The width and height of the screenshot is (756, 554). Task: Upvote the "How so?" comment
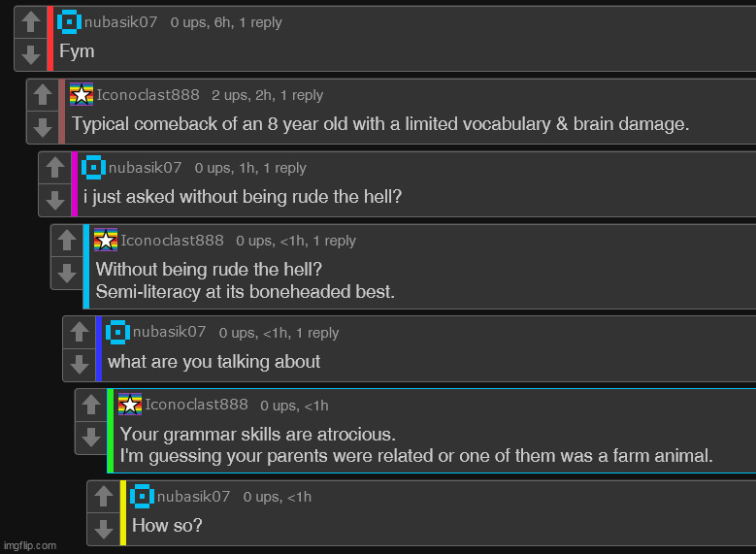point(103,497)
